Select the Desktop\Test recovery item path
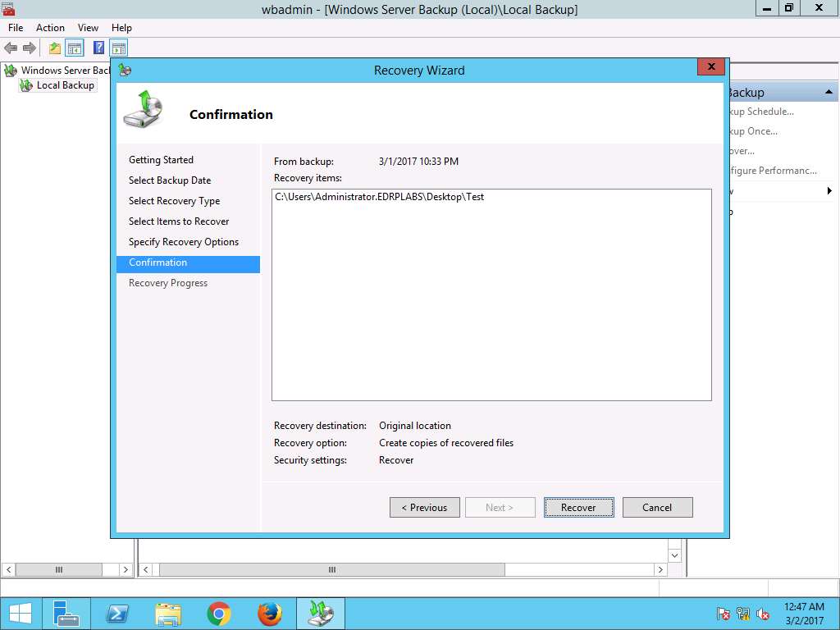This screenshot has width=840, height=630. (x=379, y=197)
